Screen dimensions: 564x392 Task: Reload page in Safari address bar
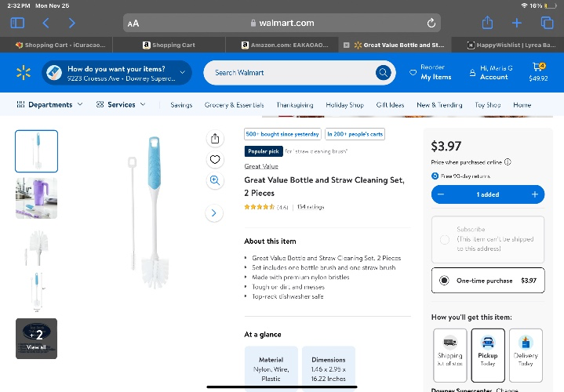click(x=431, y=24)
